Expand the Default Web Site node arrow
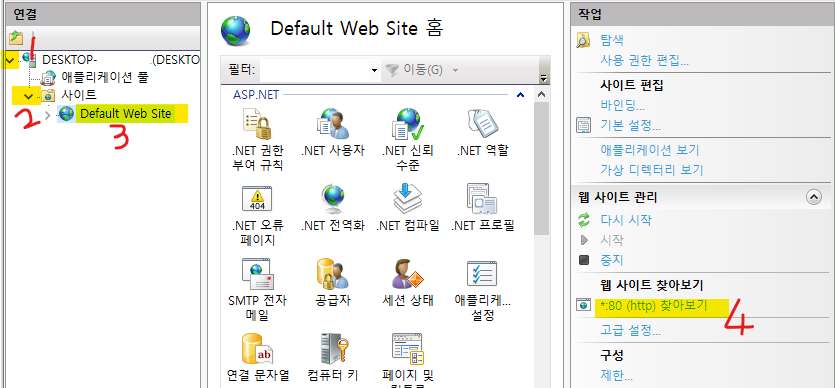 [x=48, y=114]
